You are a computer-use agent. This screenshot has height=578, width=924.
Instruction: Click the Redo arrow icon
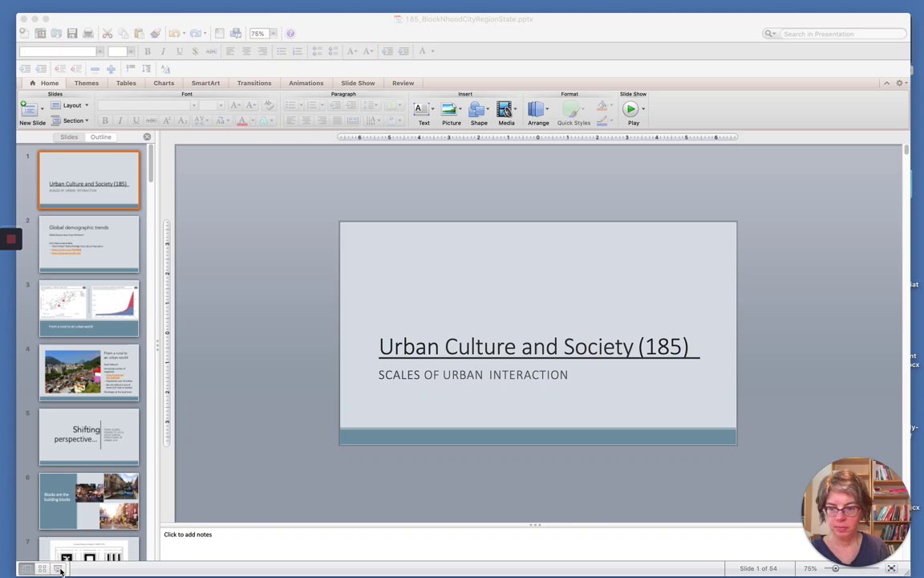195,34
